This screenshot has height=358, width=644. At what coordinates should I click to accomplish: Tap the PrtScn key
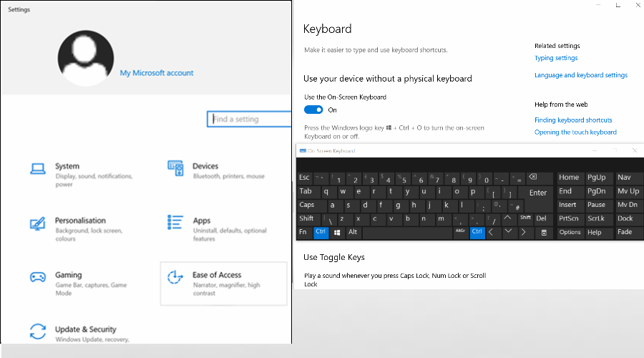(570, 218)
